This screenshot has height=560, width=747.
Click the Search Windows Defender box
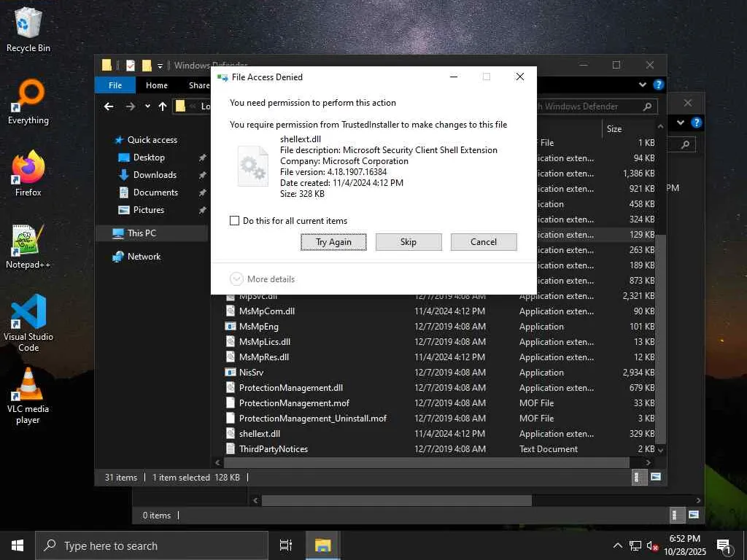click(589, 106)
